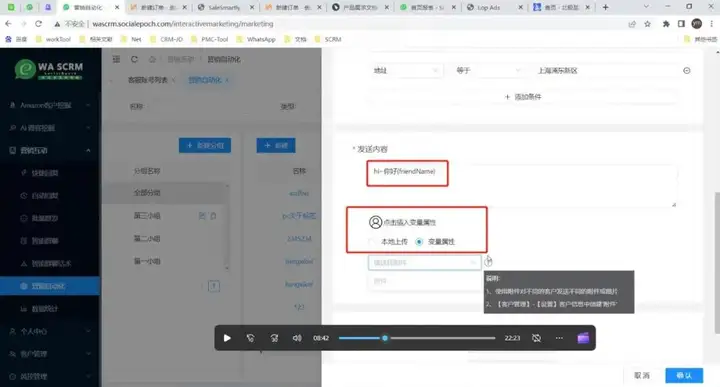Click the + 添加条件 button
The height and width of the screenshot is (387, 720).
523,97
